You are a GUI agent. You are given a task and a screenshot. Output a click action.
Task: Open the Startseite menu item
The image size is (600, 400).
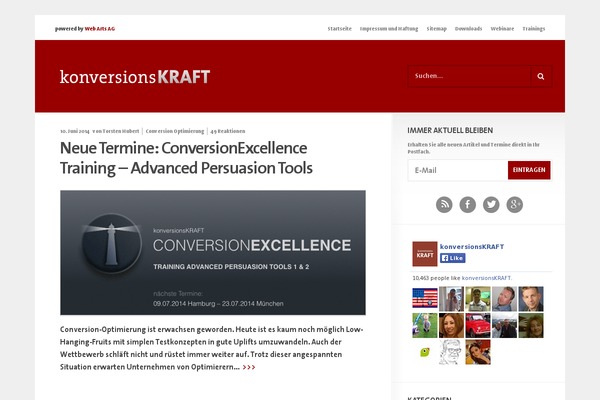(x=339, y=29)
